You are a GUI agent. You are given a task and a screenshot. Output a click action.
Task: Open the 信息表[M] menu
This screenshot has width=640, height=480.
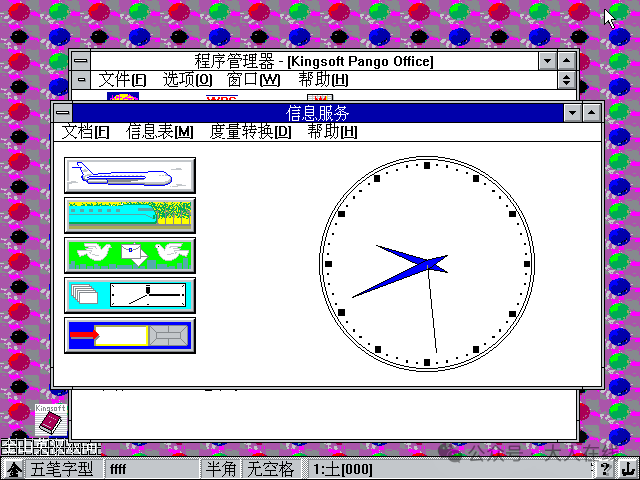click(159, 132)
